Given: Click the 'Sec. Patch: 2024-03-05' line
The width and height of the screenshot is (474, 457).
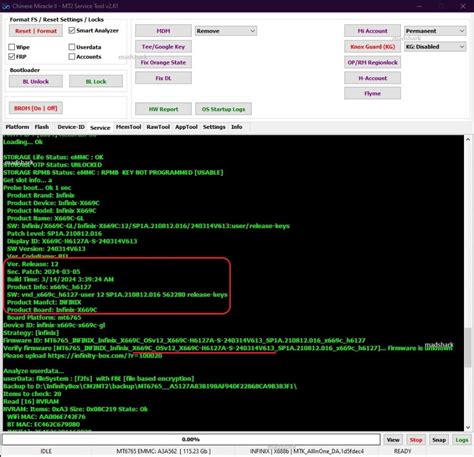Looking at the screenshot, I should click(44, 272).
